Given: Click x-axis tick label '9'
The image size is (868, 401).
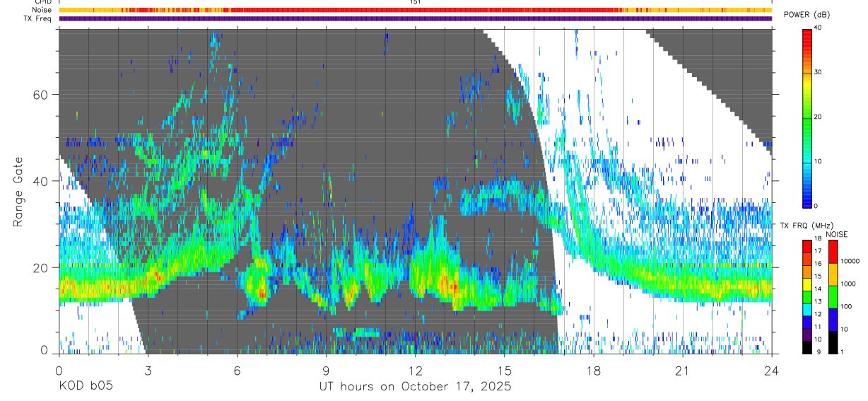Looking at the screenshot, I should tap(327, 370).
